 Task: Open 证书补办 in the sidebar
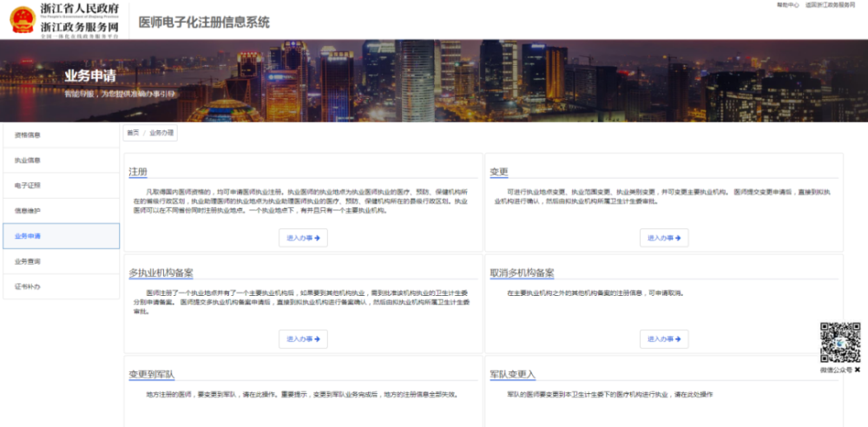tap(28, 286)
